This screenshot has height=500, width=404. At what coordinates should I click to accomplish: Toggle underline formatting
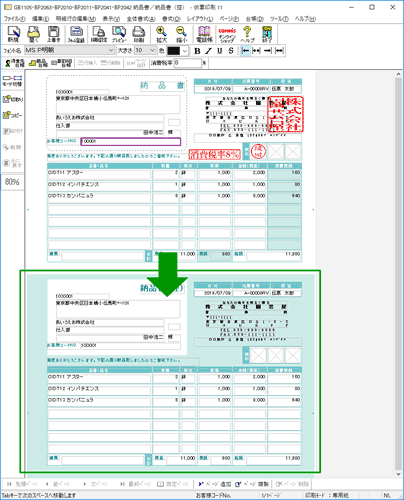pos(220,51)
